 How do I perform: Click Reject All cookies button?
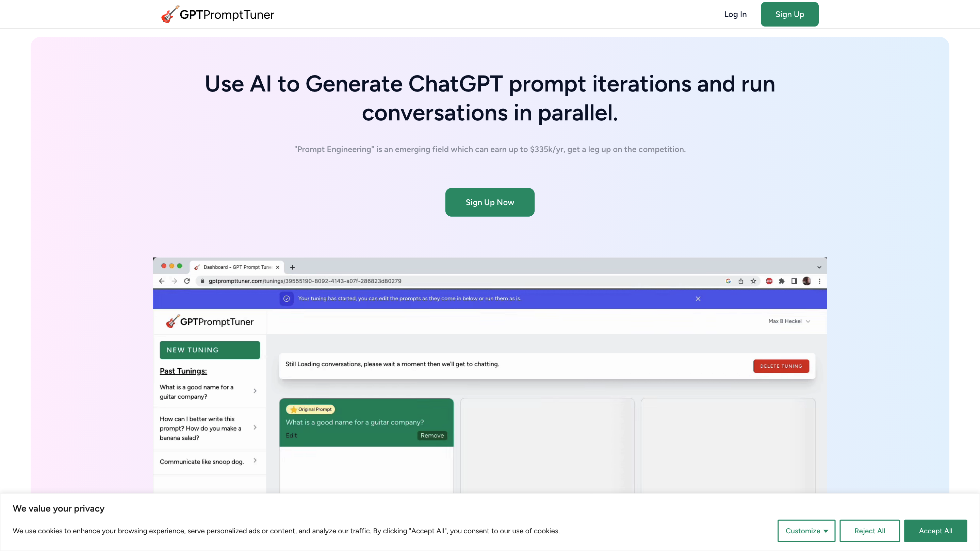click(869, 531)
